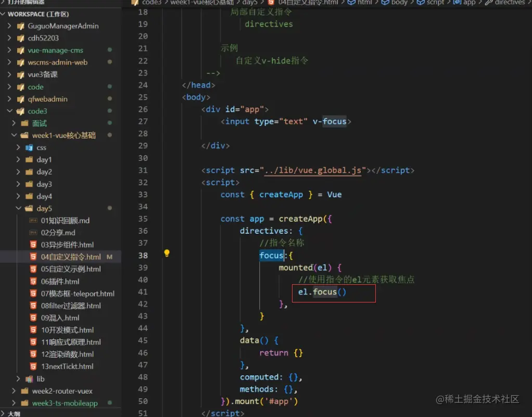
Task: Click the methods: {} line
Action: [269, 389]
